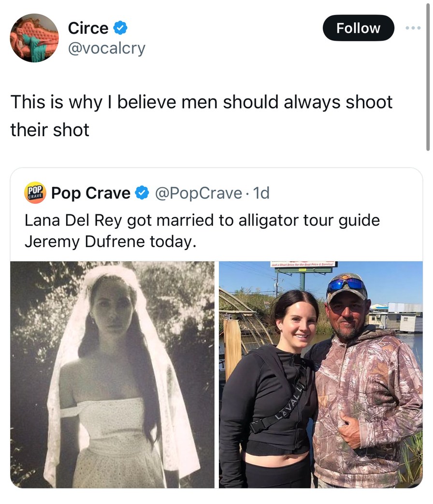Image resolution: width=433 pixels, height=504 pixels.
Task: Open Circe's profile picture avatar
Action: point(34,38)
